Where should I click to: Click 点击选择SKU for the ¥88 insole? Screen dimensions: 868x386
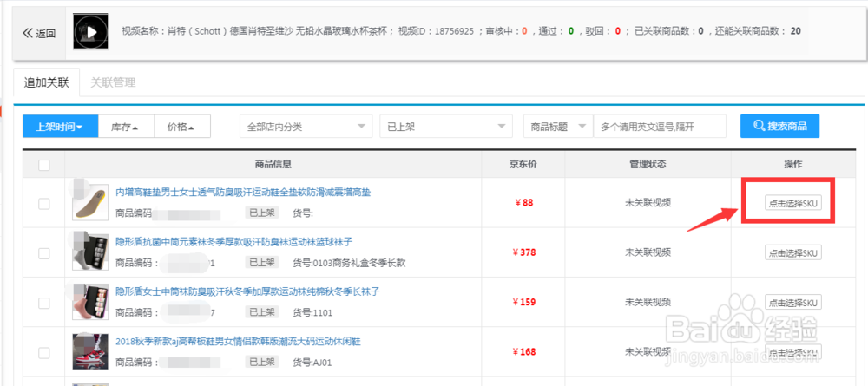click(x=793, y=203)
